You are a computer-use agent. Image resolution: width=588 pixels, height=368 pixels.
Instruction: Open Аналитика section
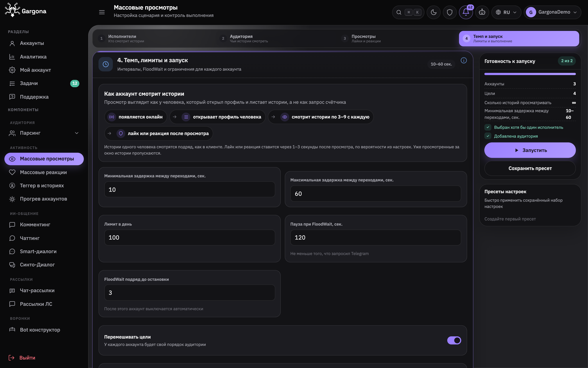[x=44, y=57]
